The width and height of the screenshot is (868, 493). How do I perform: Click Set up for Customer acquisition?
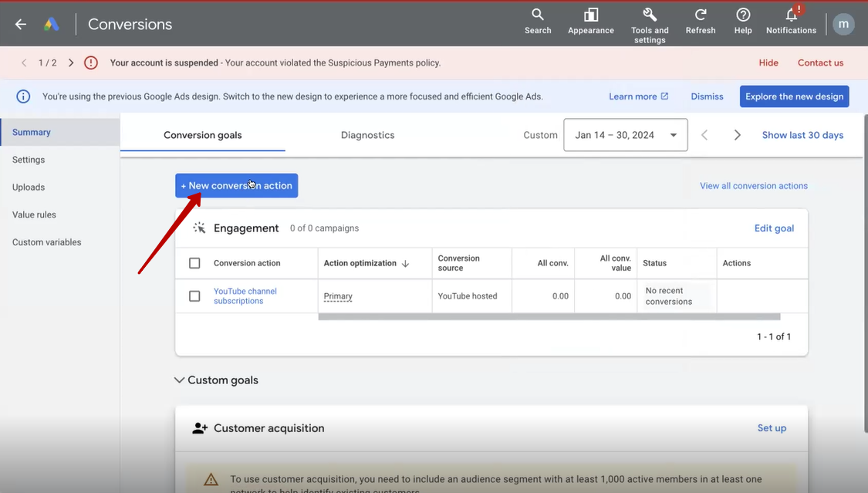772,428
